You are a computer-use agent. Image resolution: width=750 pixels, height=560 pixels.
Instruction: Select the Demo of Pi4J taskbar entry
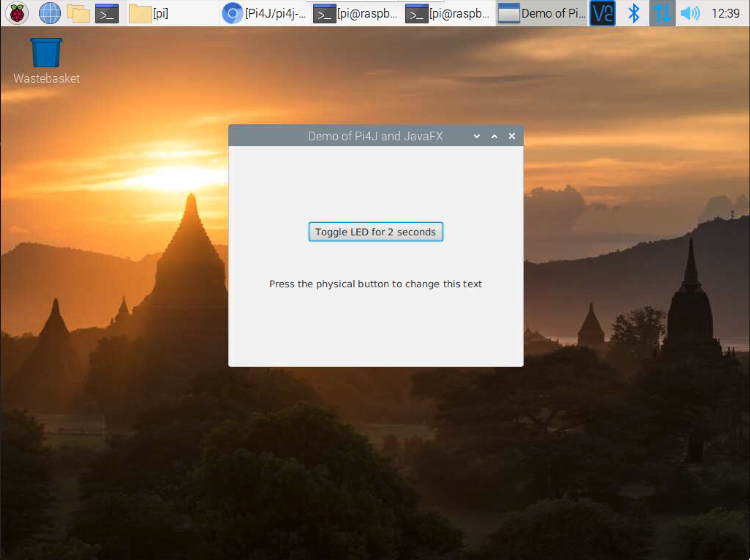(x=542, y=14)
